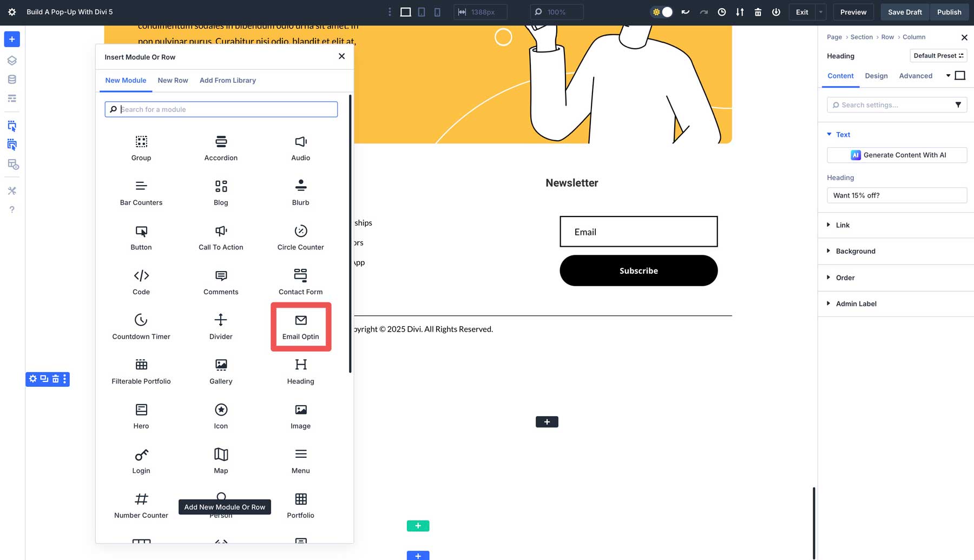Add a Countdown Timer module
The image size is (974, 560).
pos(141,326)
